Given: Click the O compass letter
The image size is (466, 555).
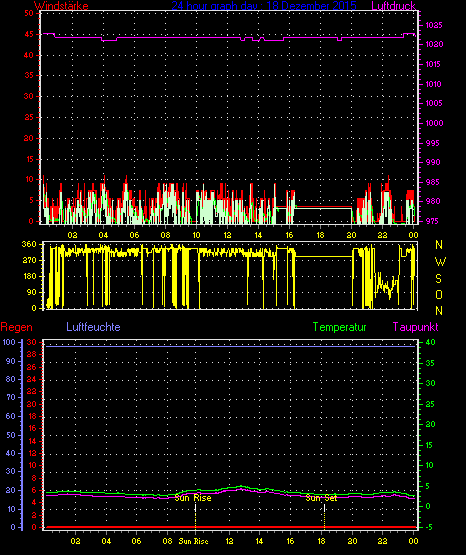Looking at the screenshot, I should 439,294.
